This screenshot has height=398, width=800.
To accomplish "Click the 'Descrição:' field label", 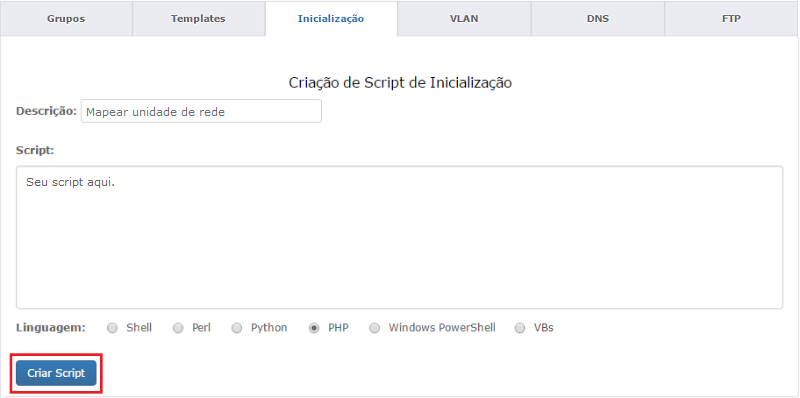I will tap(46, 111).
